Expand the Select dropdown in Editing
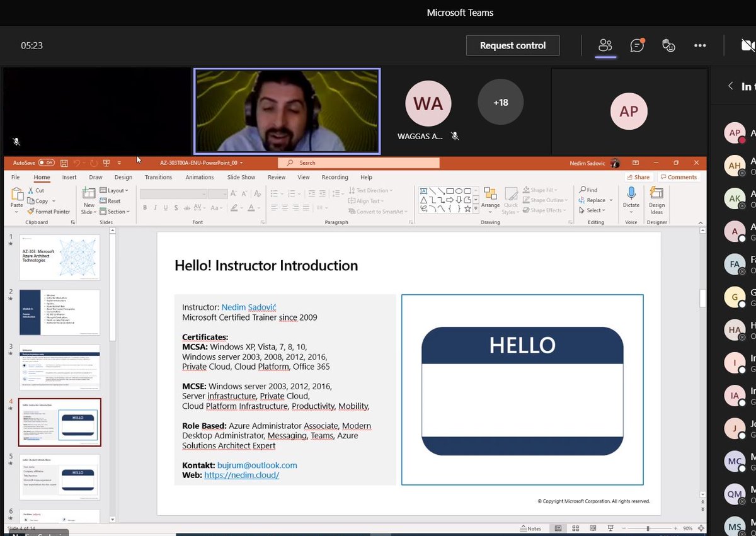This screenshot has height=536, width=756. (592, 210)
